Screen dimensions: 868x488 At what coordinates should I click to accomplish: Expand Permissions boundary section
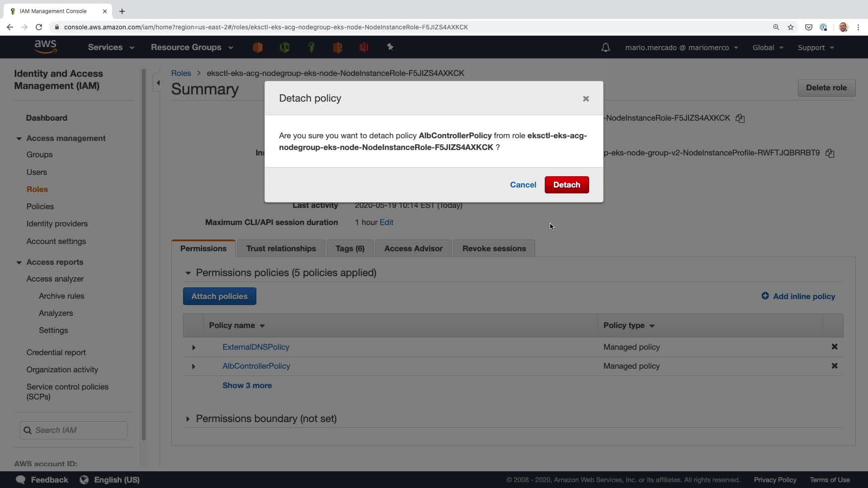pos(188,419)
